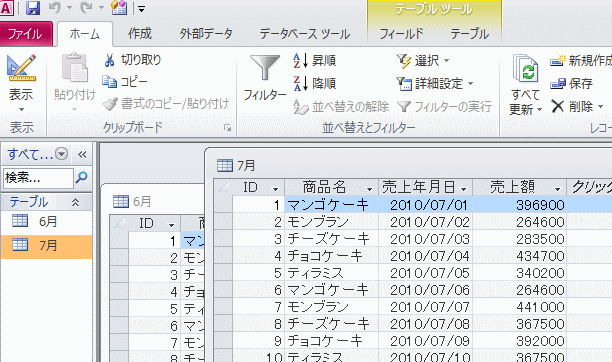The width and height of the screenshot is (612, 362).
Task: Click the 7月 window title icon
Action: coord(225,166)
